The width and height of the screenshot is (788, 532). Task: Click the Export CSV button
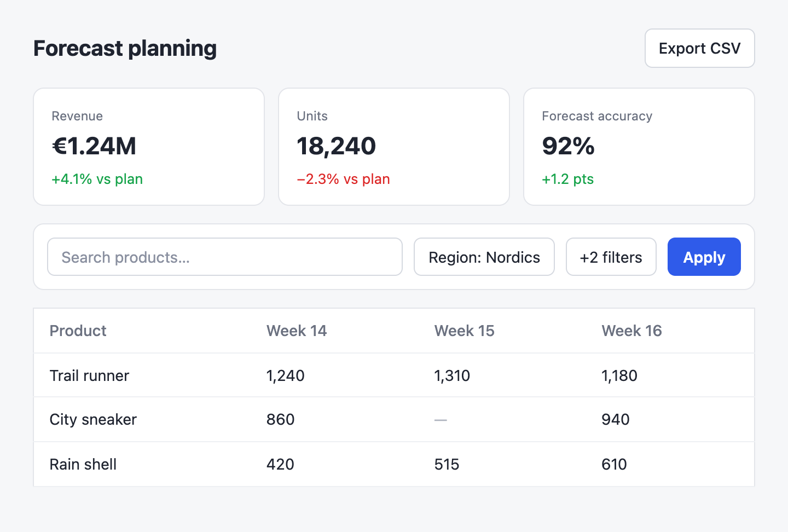click(x=699, y=48)
